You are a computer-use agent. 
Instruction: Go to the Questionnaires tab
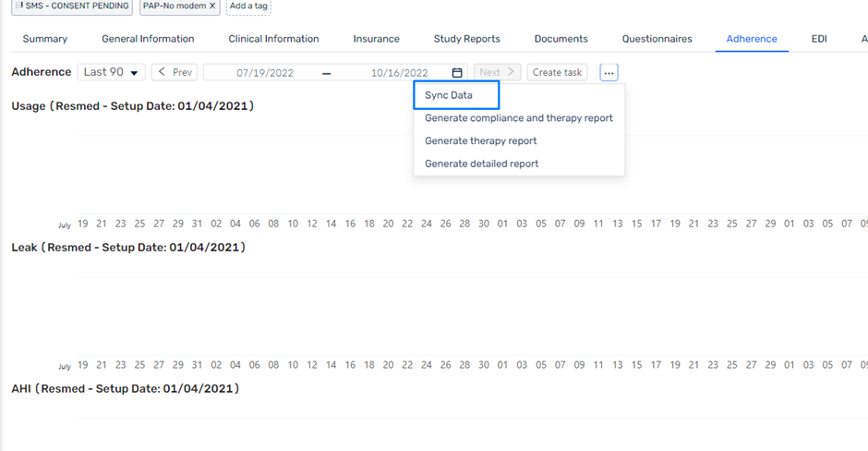657,39
